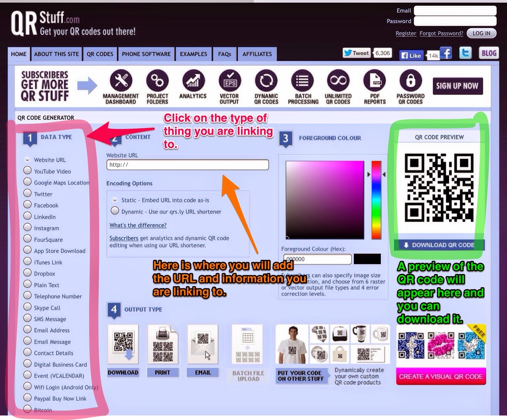Click PUT YOUR CODE ON OTHER STUFF button

click(x=302, y=376)
